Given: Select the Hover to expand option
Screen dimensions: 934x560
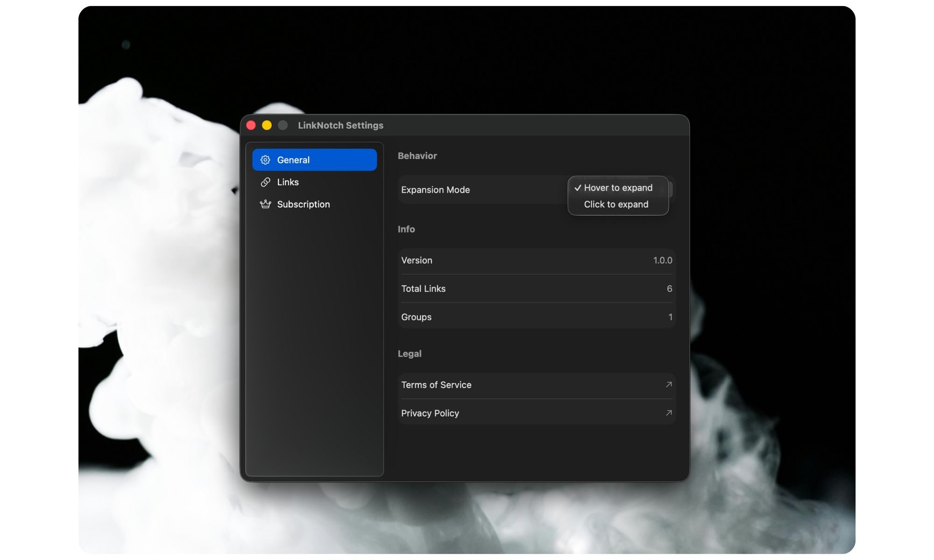Looking at the screenshot, I should (x=618, y=188).
